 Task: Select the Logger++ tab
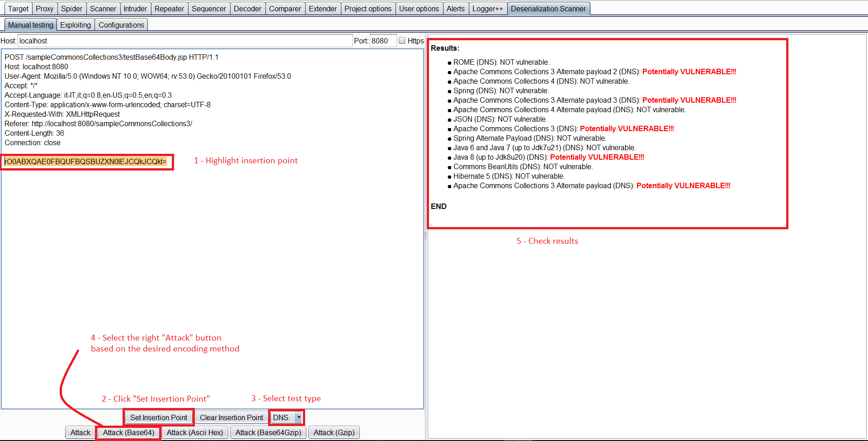click(488, 8)
